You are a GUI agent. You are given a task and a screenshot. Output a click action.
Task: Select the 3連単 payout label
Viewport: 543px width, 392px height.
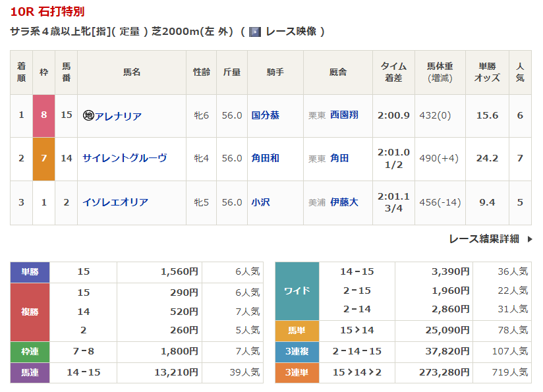pos(297,373)
